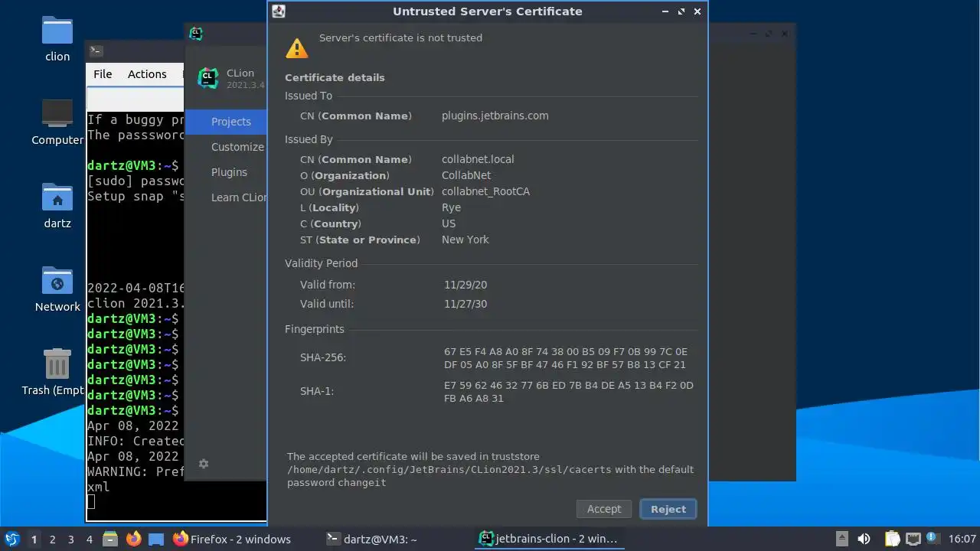Open the File menu in terminal window

(103, 74)
